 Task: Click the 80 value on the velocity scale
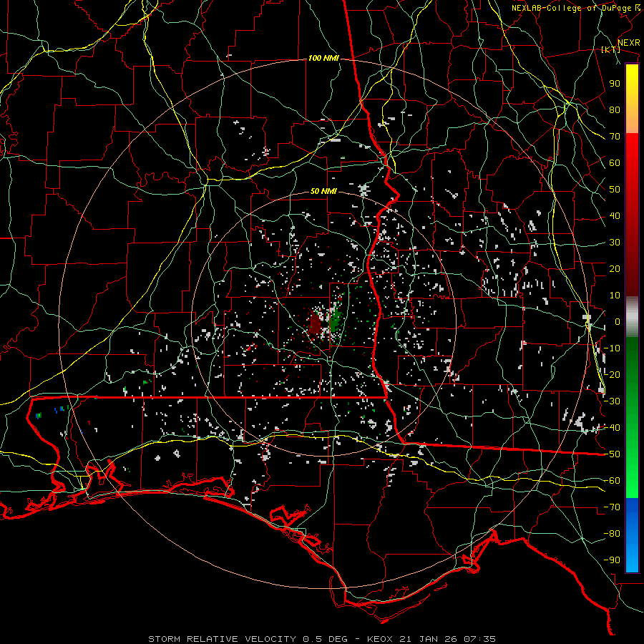(615, 110)
